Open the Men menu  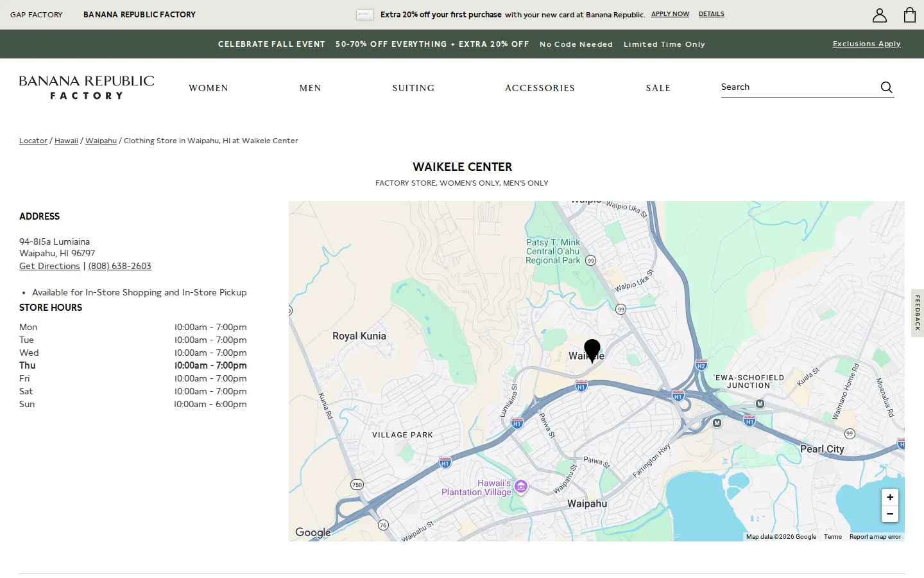[311, 88]
